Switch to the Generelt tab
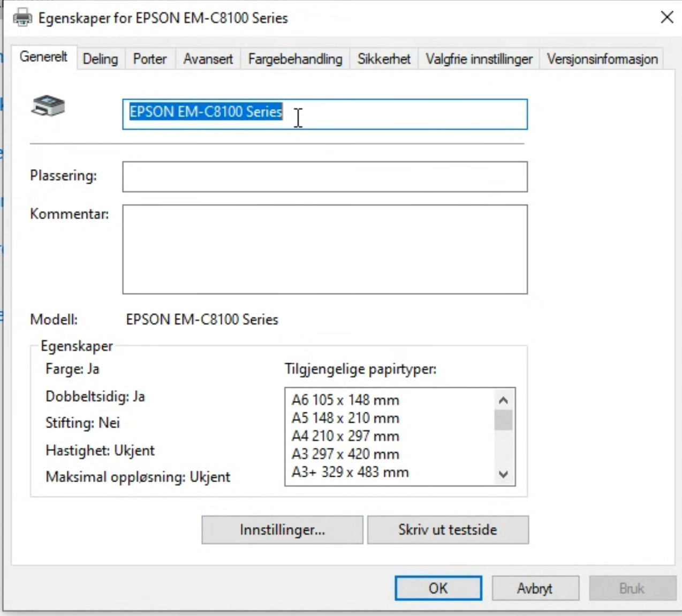 44,56
